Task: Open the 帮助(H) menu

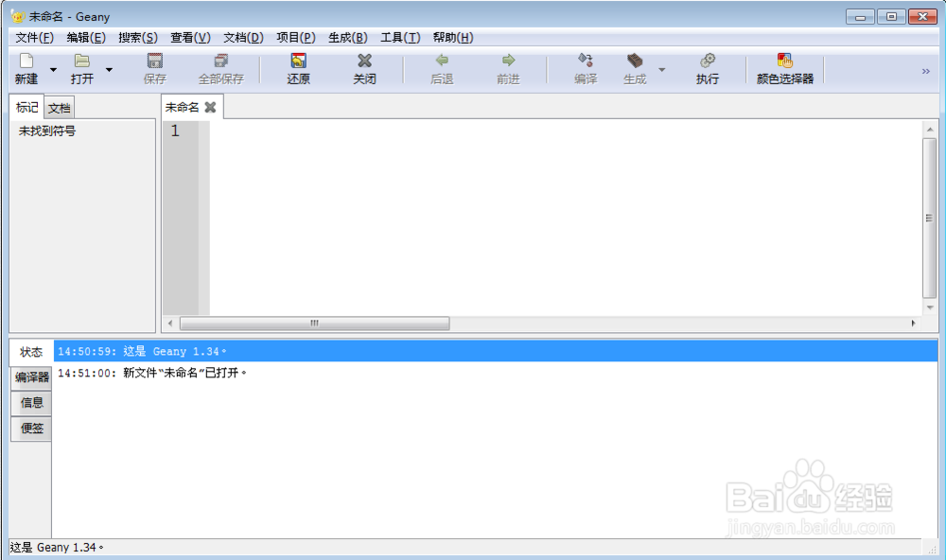Action: [x=452, y=38]
